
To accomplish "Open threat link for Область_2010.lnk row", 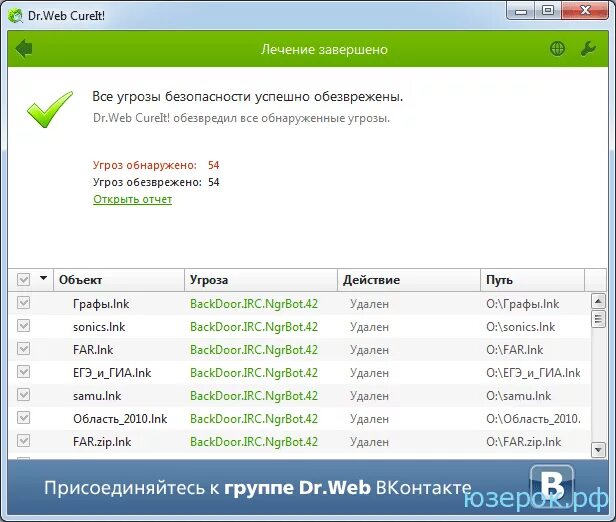I will pyautogui.click(x=254, y=419).
